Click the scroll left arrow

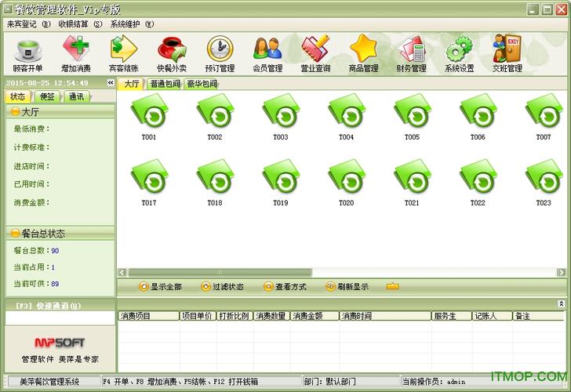click(122, 272)
